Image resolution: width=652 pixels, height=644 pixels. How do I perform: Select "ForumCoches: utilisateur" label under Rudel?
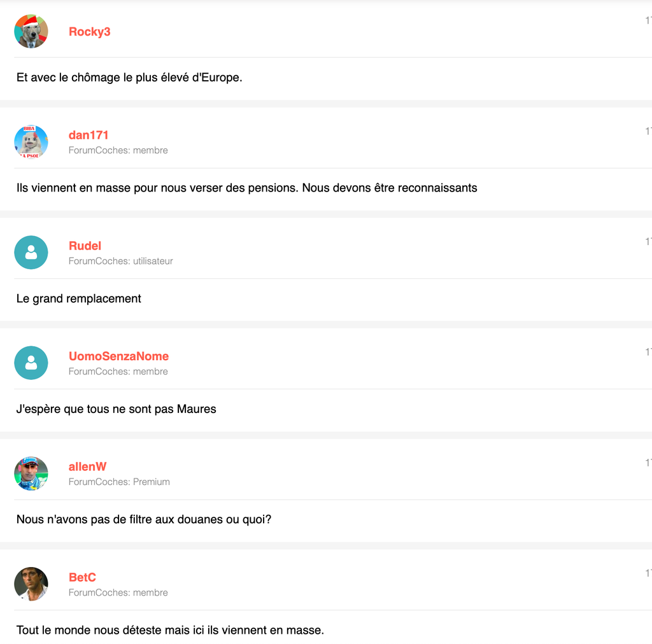(x=121, y=261)
